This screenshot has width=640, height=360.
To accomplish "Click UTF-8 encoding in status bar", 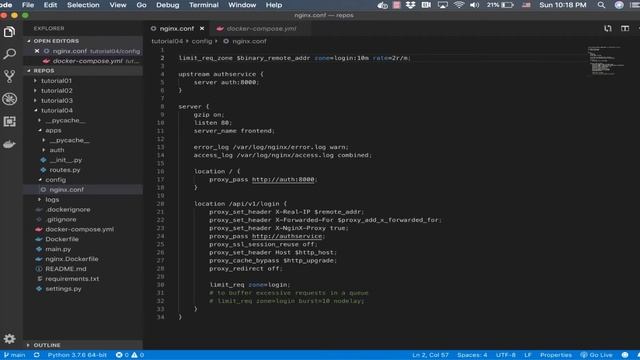I will (x=506, y=355).
